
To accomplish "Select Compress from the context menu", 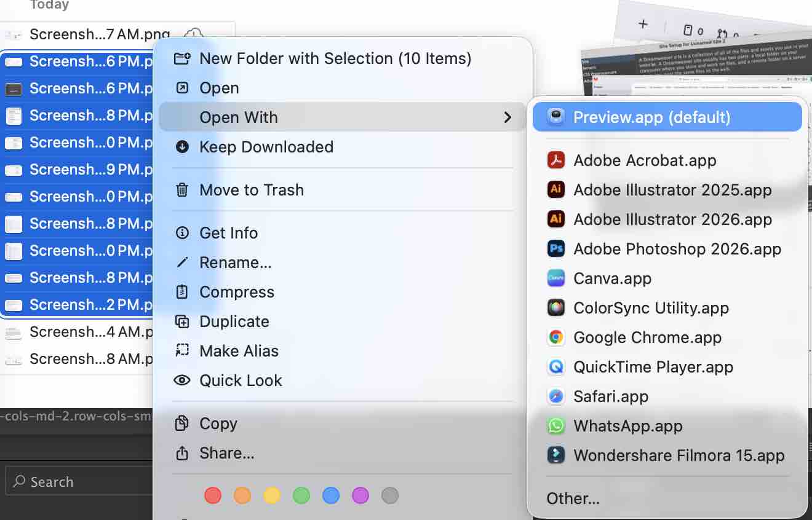I will point(237,292).
